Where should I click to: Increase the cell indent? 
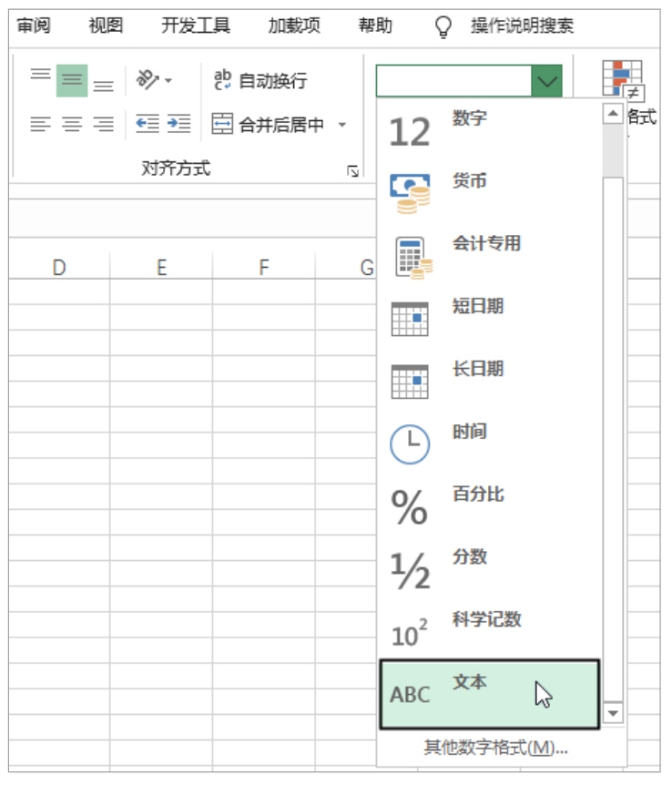(178, 125)
